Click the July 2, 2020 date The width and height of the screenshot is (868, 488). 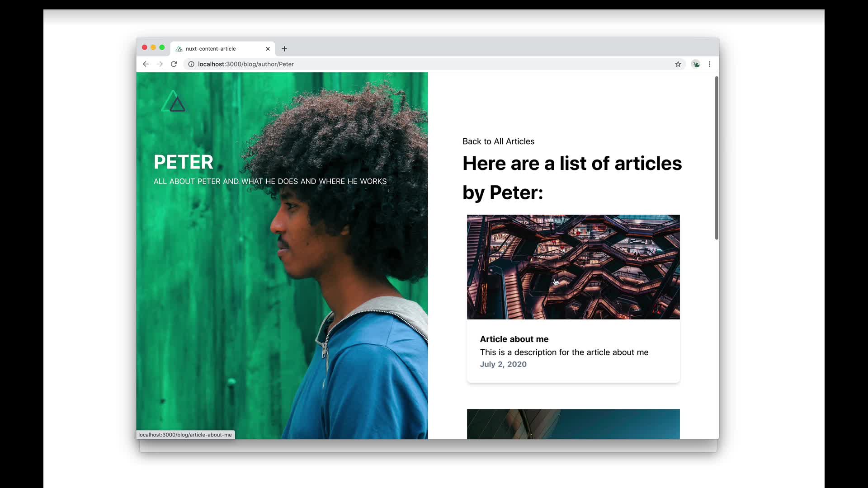(503, 364)
